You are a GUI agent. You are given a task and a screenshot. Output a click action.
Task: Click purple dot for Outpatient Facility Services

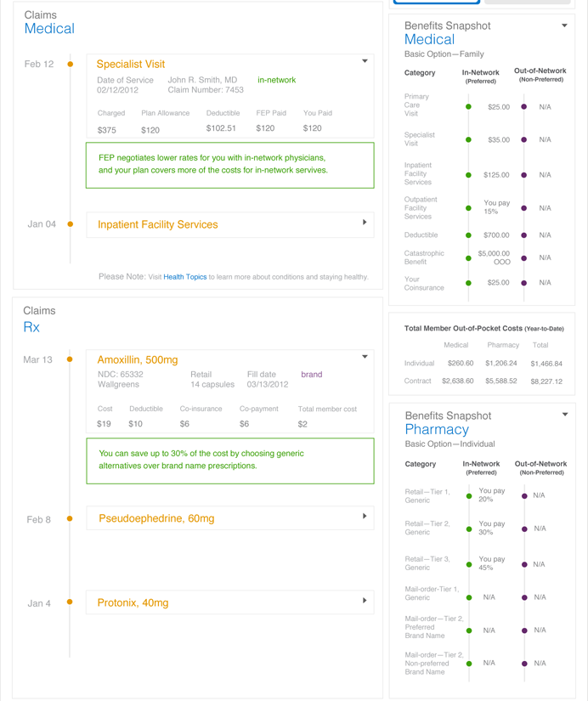(x=524, y=208)
